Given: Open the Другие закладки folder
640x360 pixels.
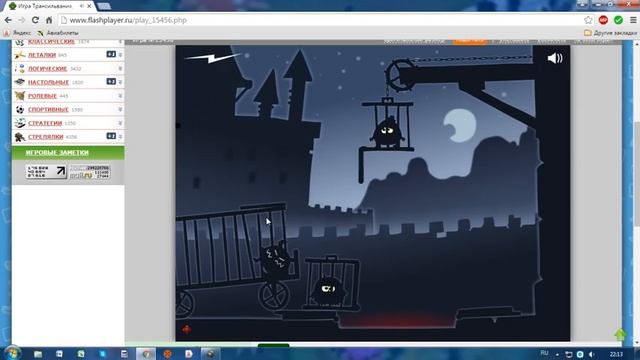Looking at the screenshot, I should 611,33.
